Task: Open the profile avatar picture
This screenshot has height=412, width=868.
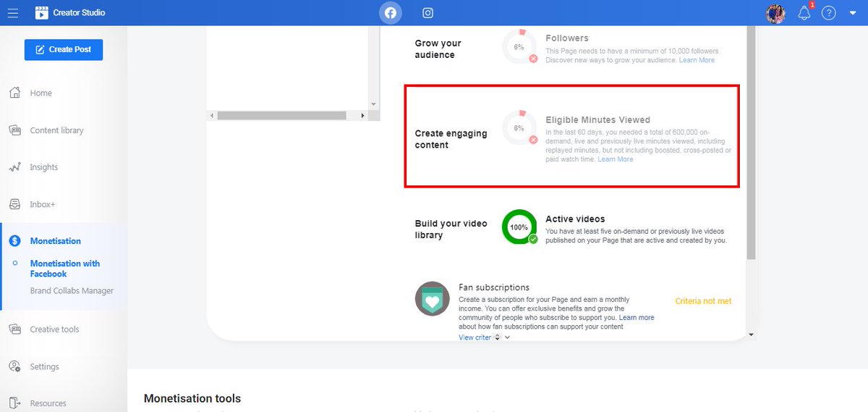Action: tap(776, 13)
